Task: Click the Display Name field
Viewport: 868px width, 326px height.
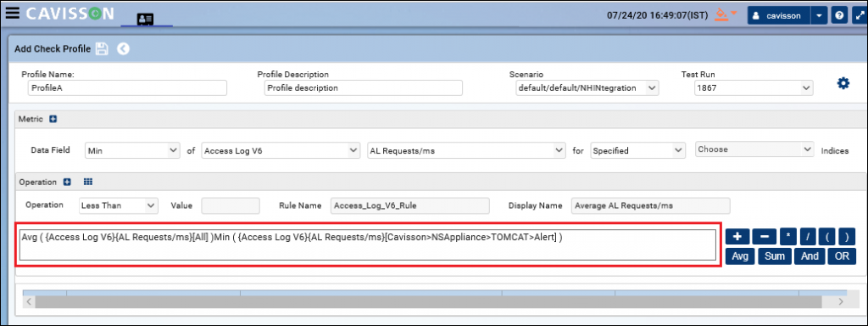Action: [x=650, y=205]
